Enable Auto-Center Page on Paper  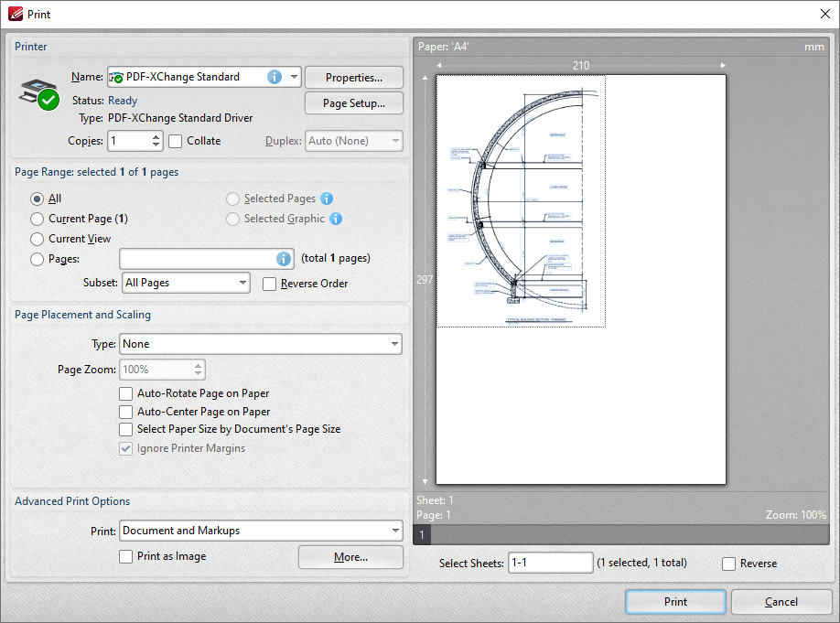[x=126, y=412]
